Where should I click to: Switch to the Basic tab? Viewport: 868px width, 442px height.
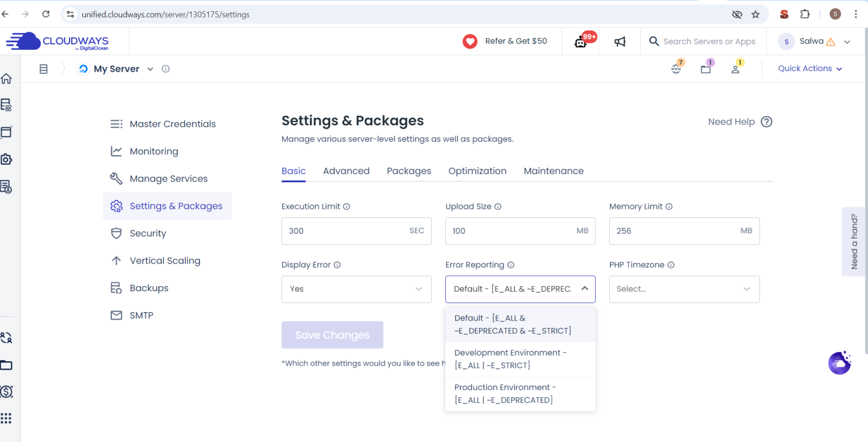coord(294,171)
